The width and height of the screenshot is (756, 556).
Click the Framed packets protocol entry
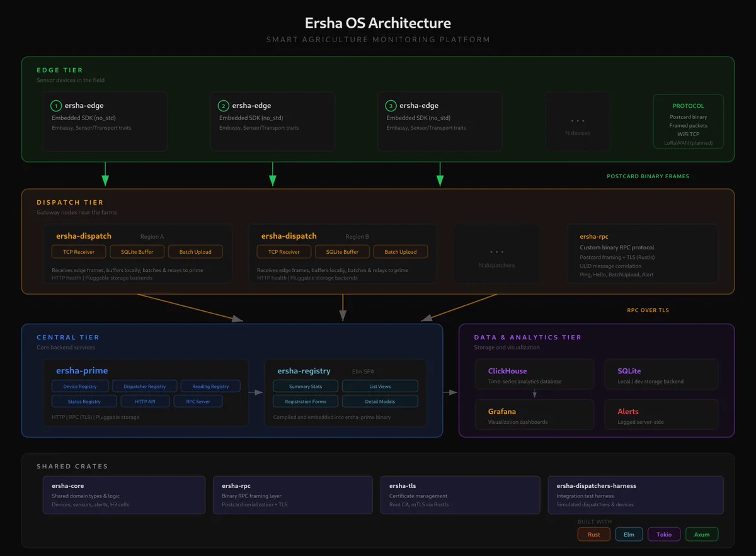(688, 125)
